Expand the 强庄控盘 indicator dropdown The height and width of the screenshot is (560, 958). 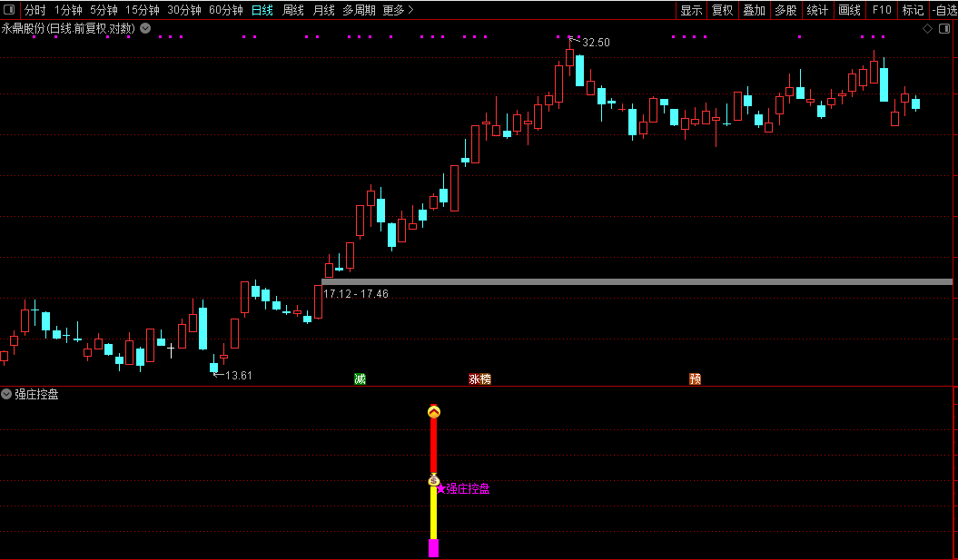tap(6, 395)
